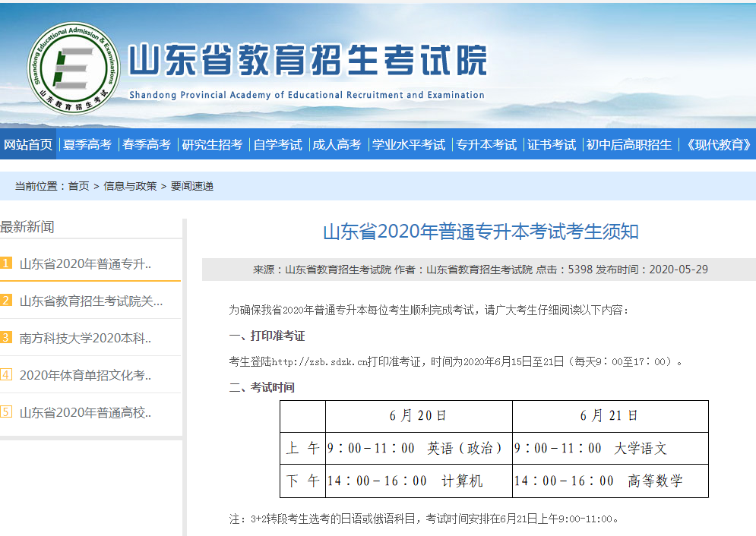Click the number 5 news rank badge
This screenshot has width=756, height=536.
(6, 411)
